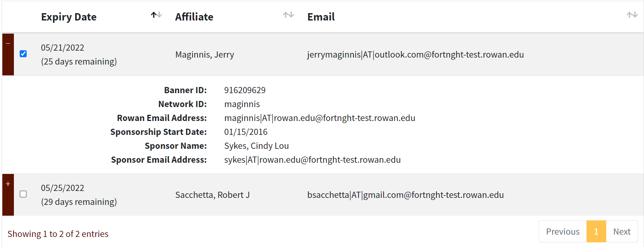The height and width of the screenshot is (247, 644).
Task: Check the Sacchetta, Robert J row checkbox
Action: coord(23,194)
